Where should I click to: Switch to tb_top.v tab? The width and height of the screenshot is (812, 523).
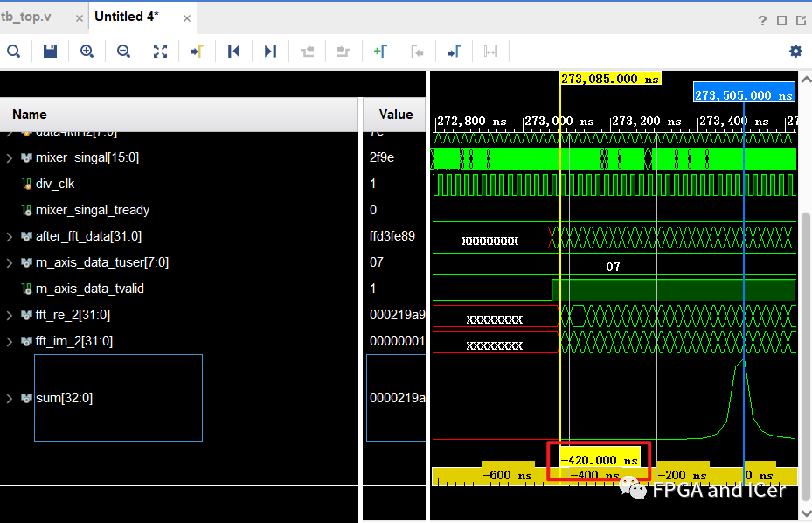pos(26,17)
